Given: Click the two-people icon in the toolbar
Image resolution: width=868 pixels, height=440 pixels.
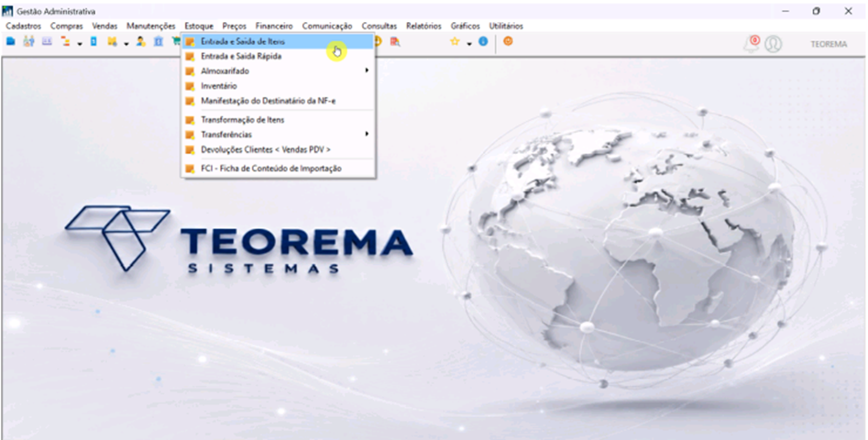Looking at the screenshot, I should tap(28, 41).
